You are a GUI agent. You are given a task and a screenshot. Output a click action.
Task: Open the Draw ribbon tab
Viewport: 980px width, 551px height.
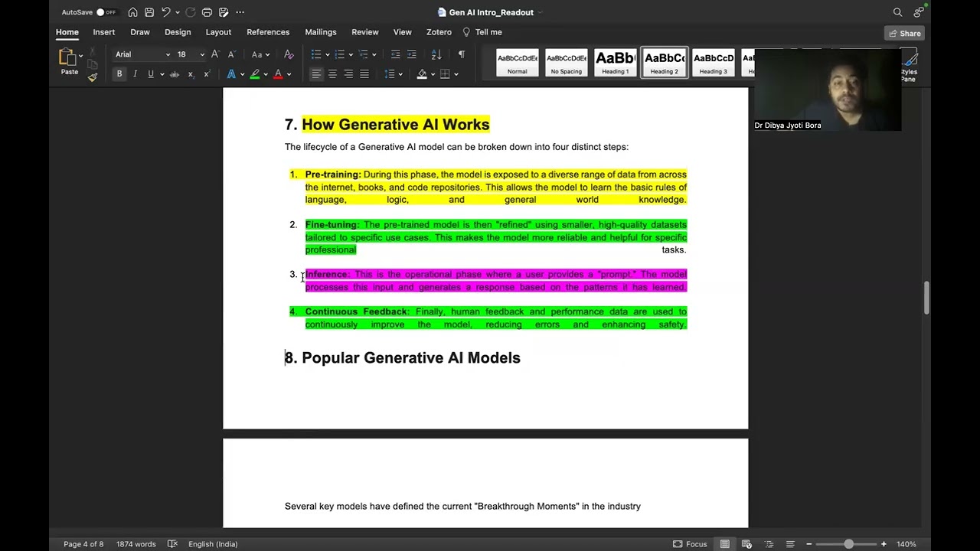point(140,32)
